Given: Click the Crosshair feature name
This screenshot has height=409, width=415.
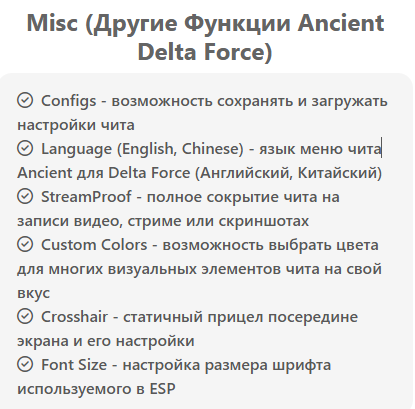Looking at the screenshot, I should click(74, 317).
